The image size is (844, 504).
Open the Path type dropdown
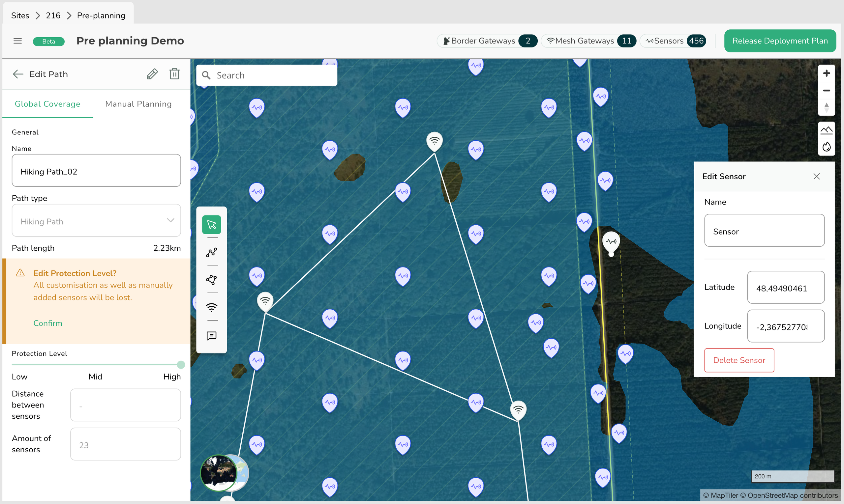96,220
